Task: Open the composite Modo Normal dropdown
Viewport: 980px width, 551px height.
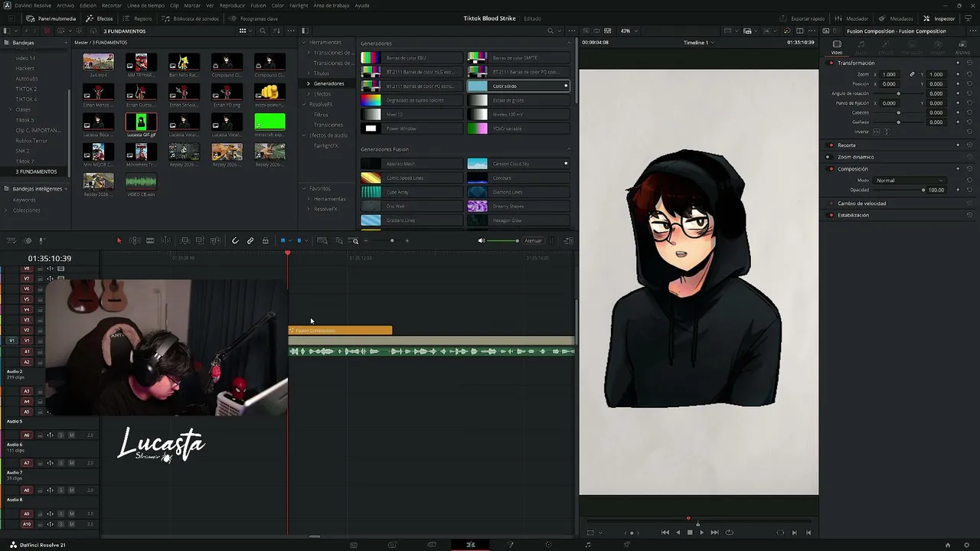Action: (x=910, y=181)
